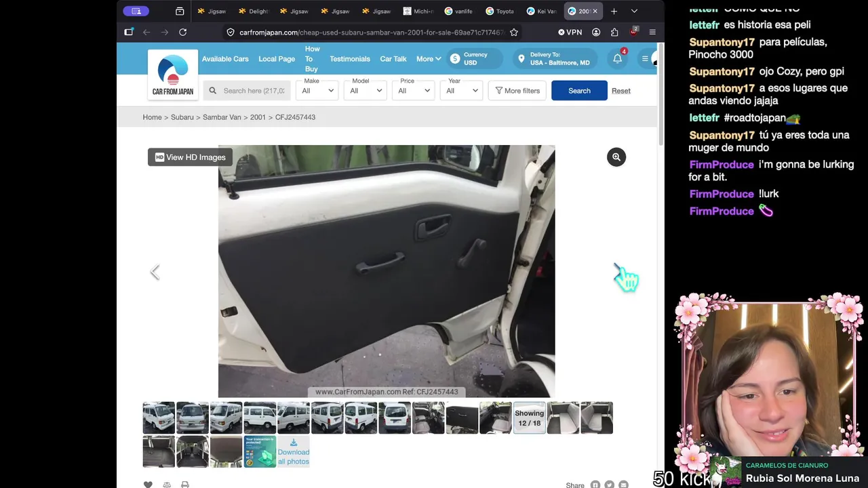Switch to the Toyota browser tab
The width and height of the screenshot is (868, 488).
(500, 11)
